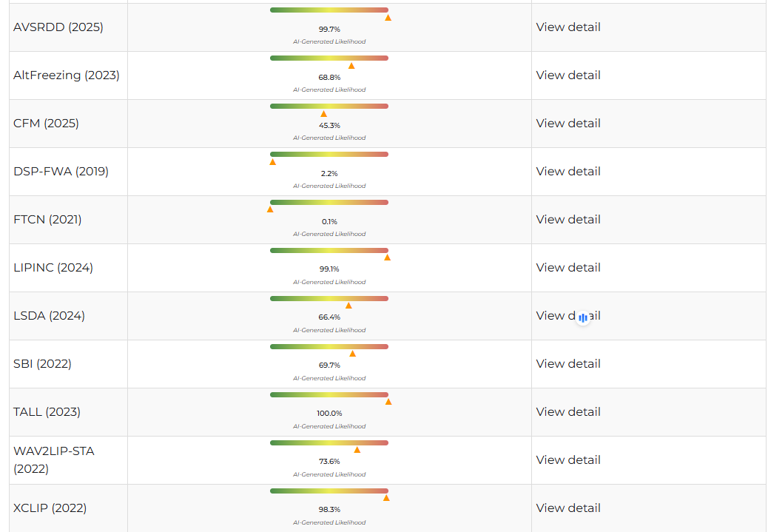Click the orange triangle marker for DSP-FWA
The width and height of the screenshot is (768, 532).
(273, 161)
